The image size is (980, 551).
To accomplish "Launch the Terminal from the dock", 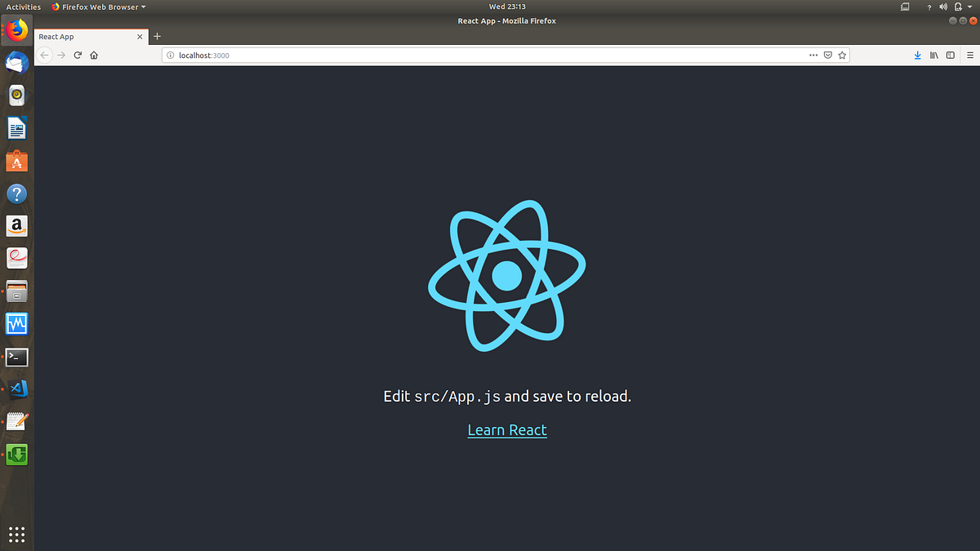I will 16,357.
